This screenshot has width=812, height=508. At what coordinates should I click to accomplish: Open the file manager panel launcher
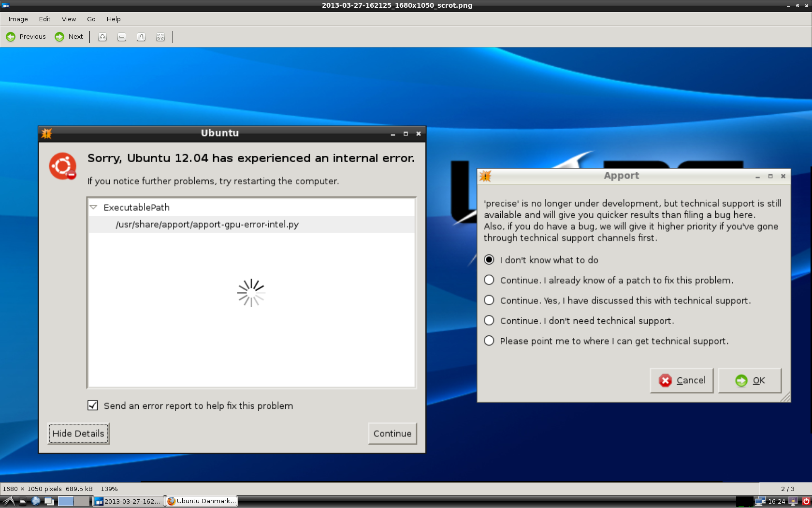[23, 502]
